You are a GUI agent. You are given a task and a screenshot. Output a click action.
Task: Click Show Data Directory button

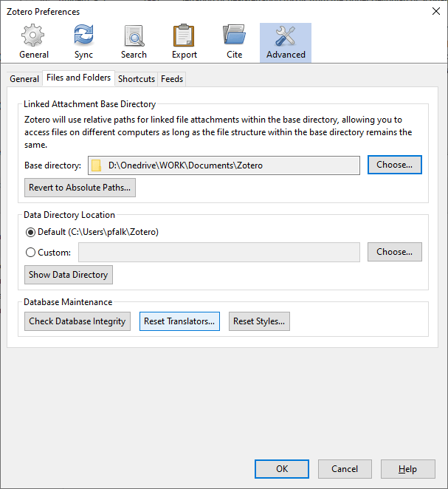(x=69, y=275)
